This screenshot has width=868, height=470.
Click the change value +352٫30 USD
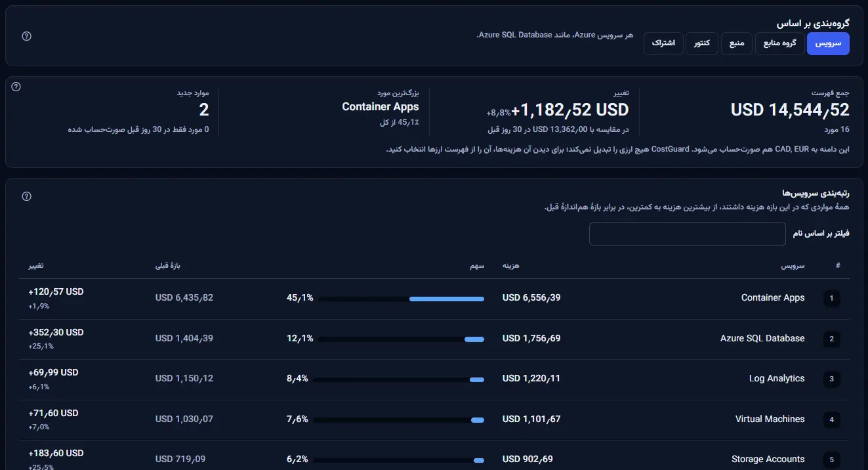click(56, 332)
